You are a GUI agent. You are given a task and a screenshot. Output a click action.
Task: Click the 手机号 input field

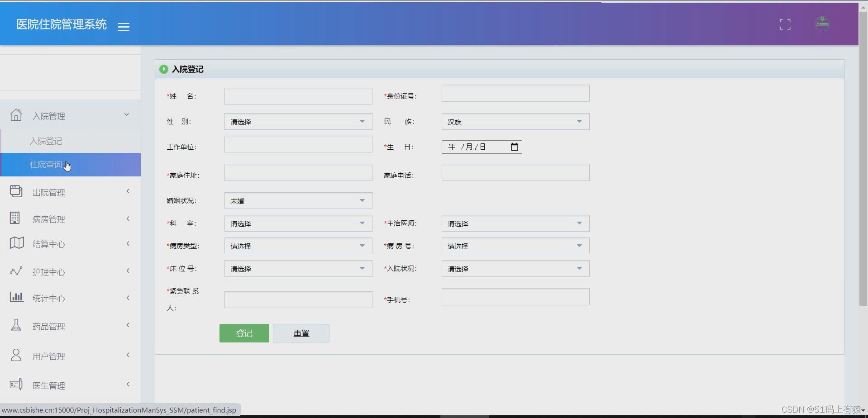pyautogui.click(x=515, y=297)
